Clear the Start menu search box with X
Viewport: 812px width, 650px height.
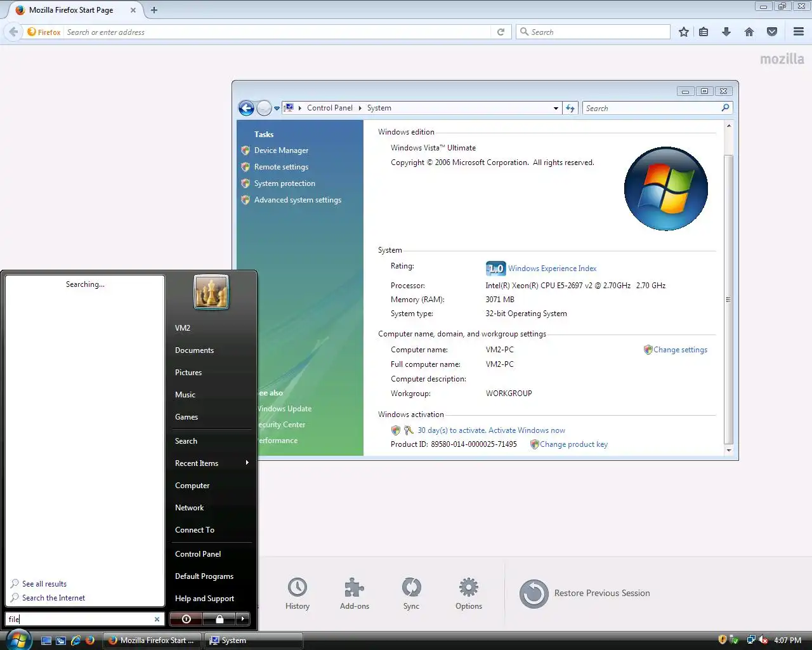(x=157, y=619)
